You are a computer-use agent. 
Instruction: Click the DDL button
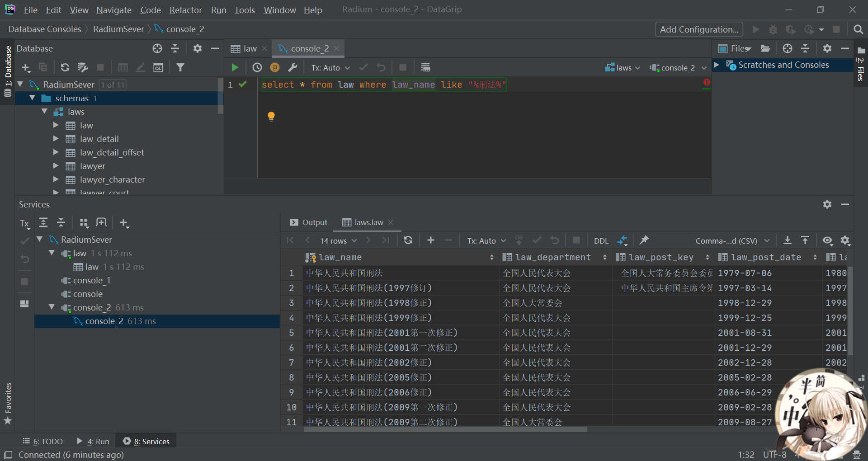(601, 241)
